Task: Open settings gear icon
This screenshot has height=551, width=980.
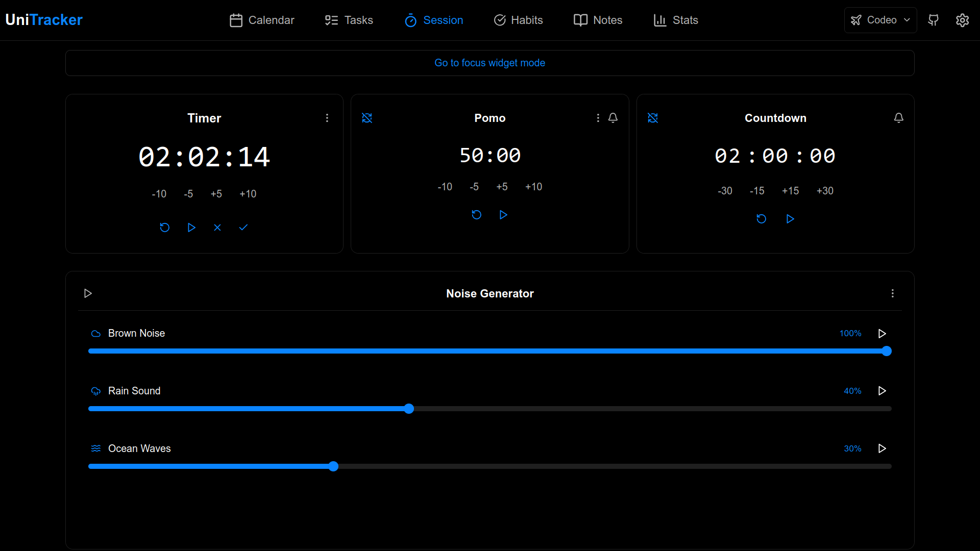Action: pos(962,20)
